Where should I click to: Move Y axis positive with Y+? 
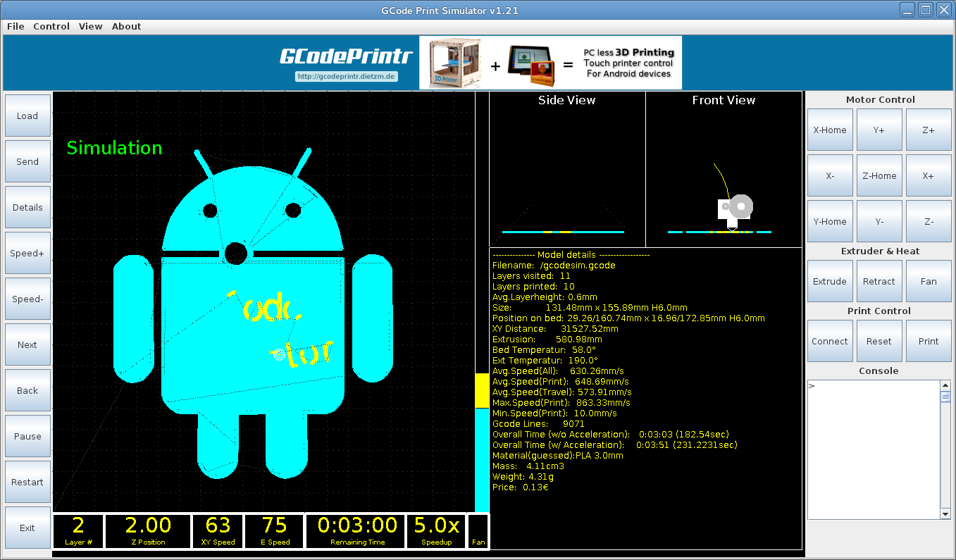[879, 130]
